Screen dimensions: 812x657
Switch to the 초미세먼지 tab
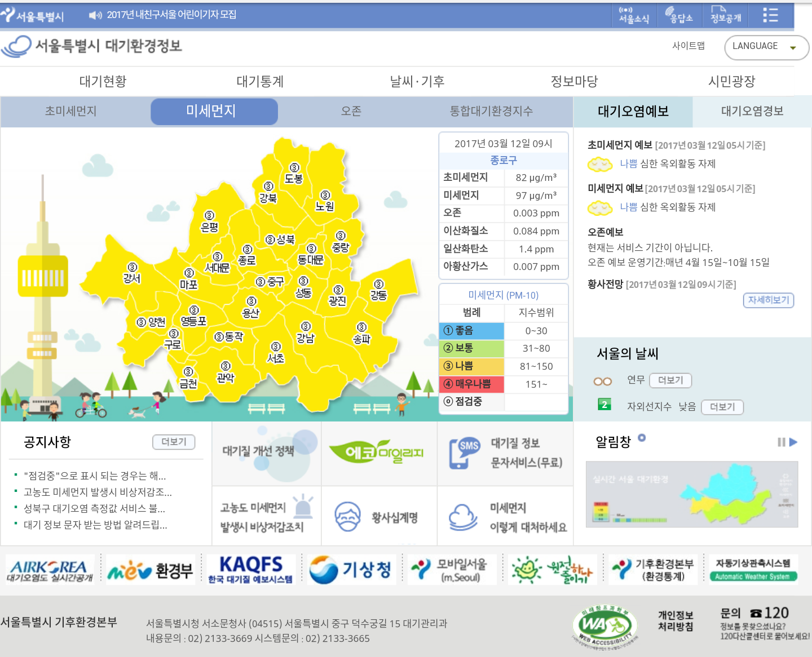pyautogui.click(x=71, y=112)
